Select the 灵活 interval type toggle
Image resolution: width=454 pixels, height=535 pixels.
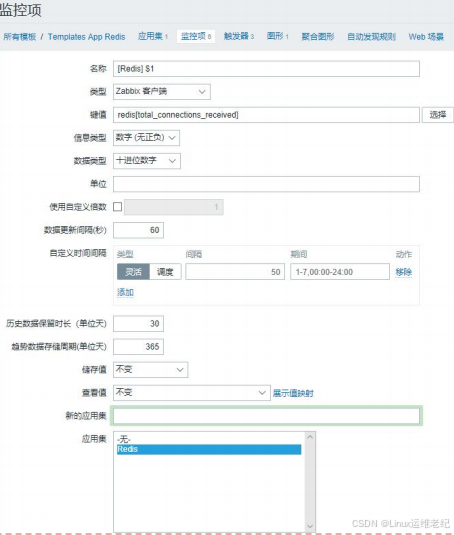pyautogui.click(x=133, y=272)
